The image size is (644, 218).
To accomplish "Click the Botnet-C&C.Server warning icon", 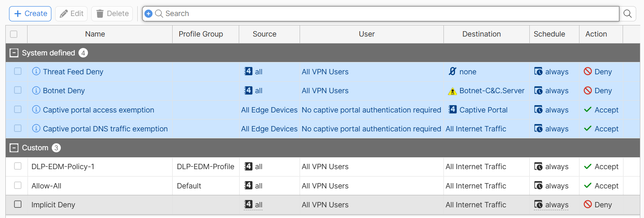I will pyautogui.click(x=452, y=91).
